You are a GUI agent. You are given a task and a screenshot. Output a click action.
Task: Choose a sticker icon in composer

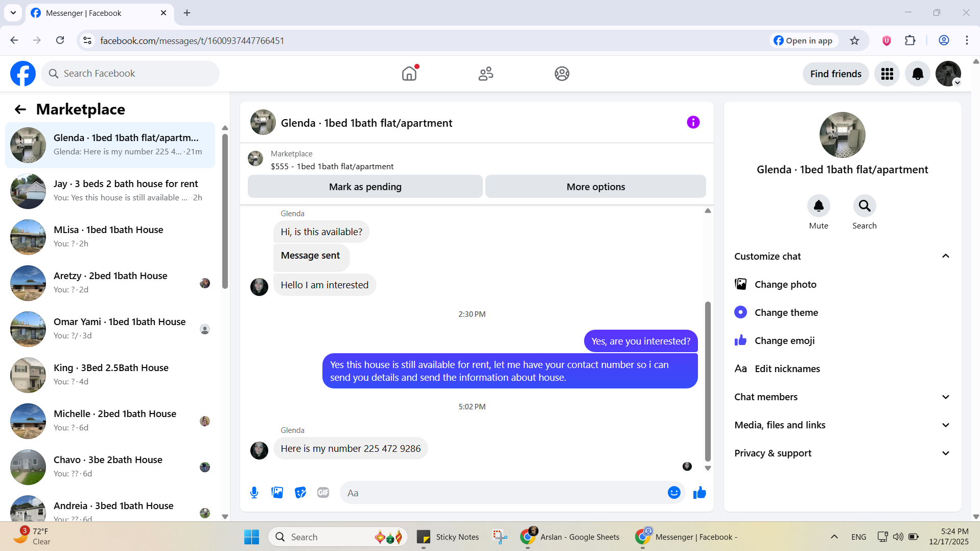point(300,493)
